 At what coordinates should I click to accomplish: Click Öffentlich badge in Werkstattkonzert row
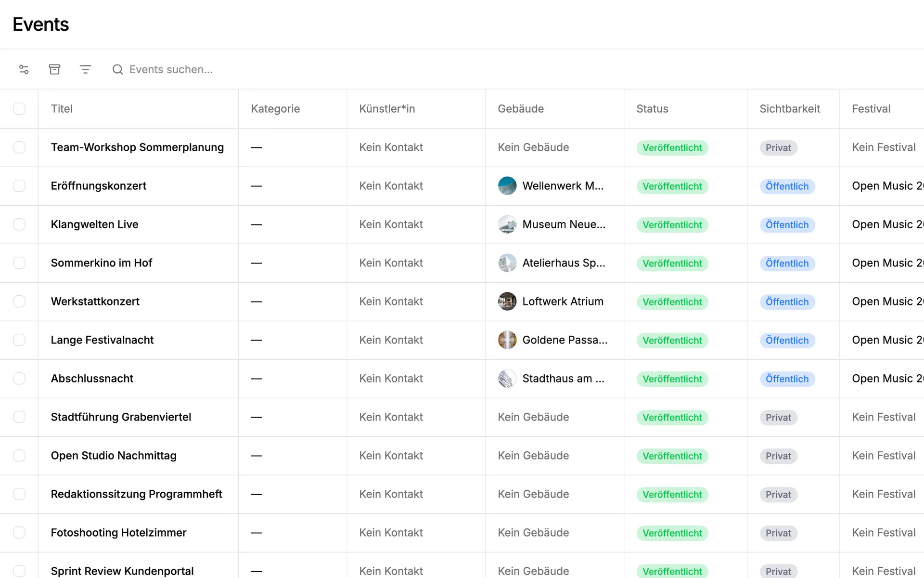787,302
